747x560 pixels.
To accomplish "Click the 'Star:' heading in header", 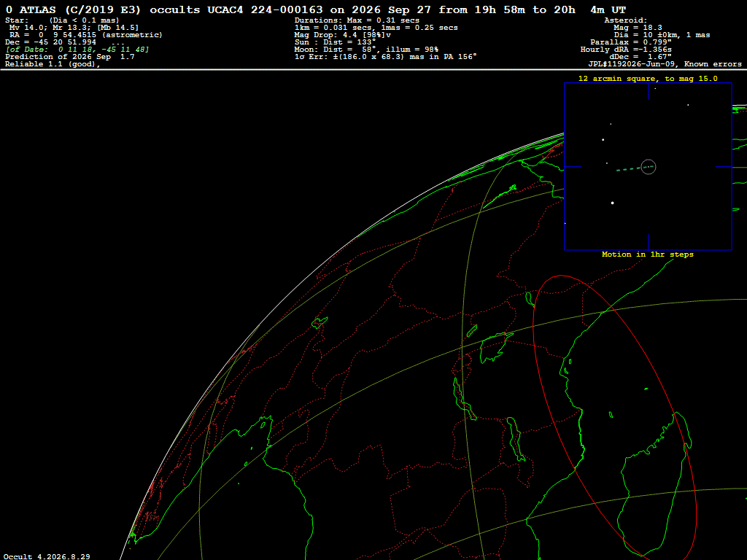I will pos(17,20).
